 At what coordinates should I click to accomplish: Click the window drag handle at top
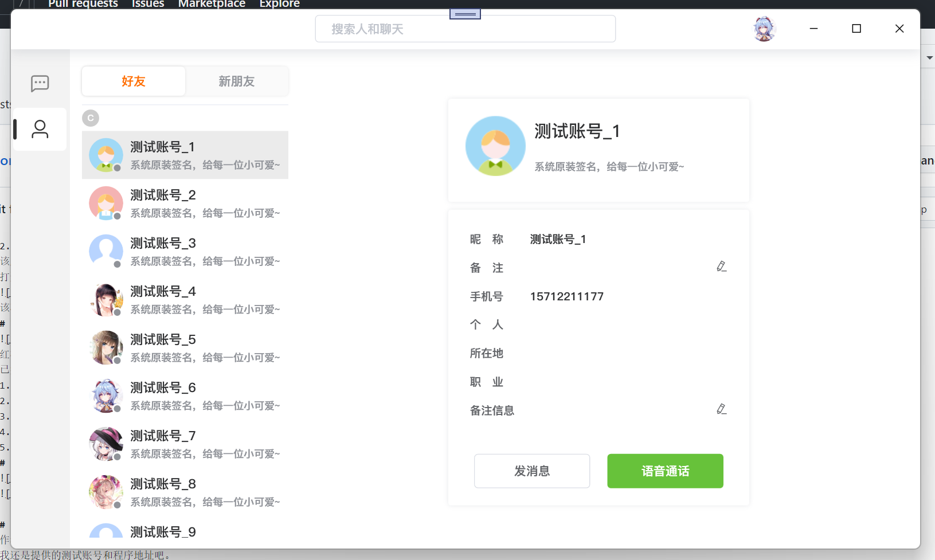[465, 14]
